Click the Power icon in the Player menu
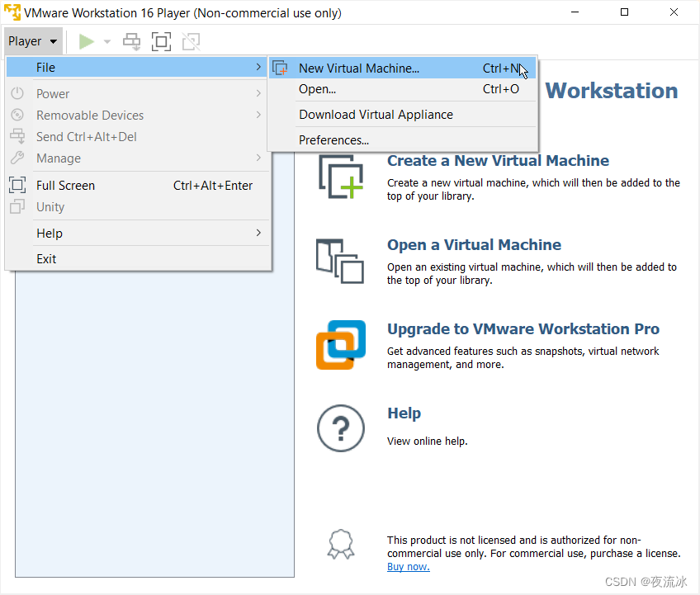Image resolution: width=700 pixels, height=595 pixels. pyautogui.click(x=17, y=93)
